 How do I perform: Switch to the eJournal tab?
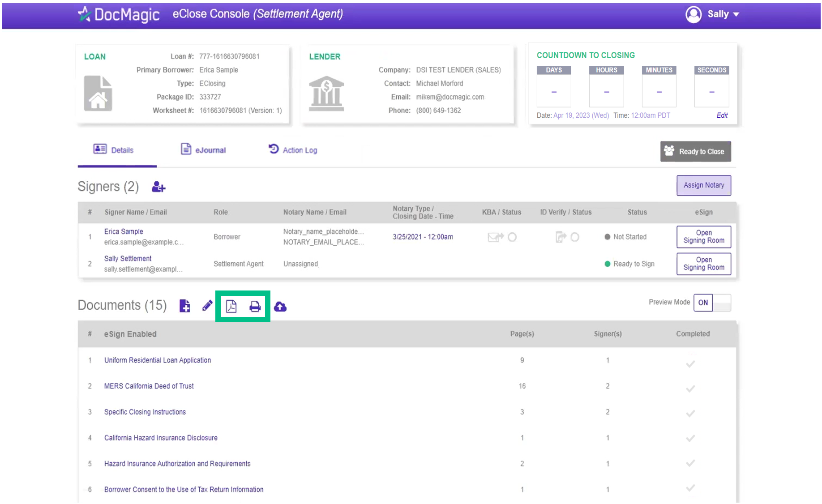pos(203,150)
